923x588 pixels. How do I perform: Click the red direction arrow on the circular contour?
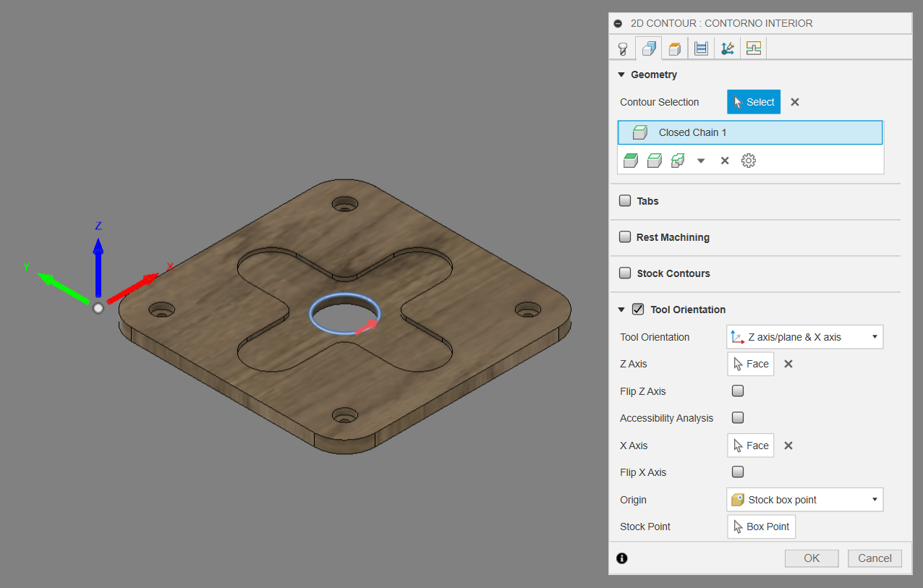(x=367, y=326)
